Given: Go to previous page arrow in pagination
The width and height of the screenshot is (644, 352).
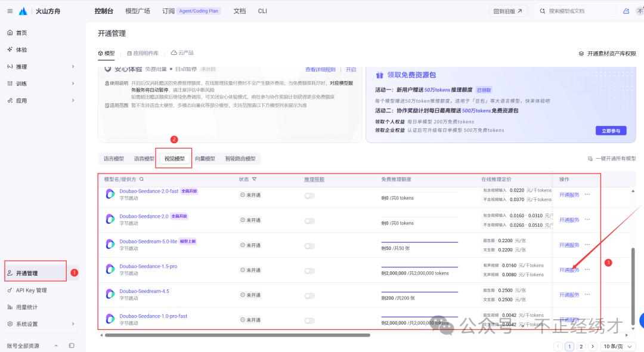Looking at the screenshot, I should 558,347.
